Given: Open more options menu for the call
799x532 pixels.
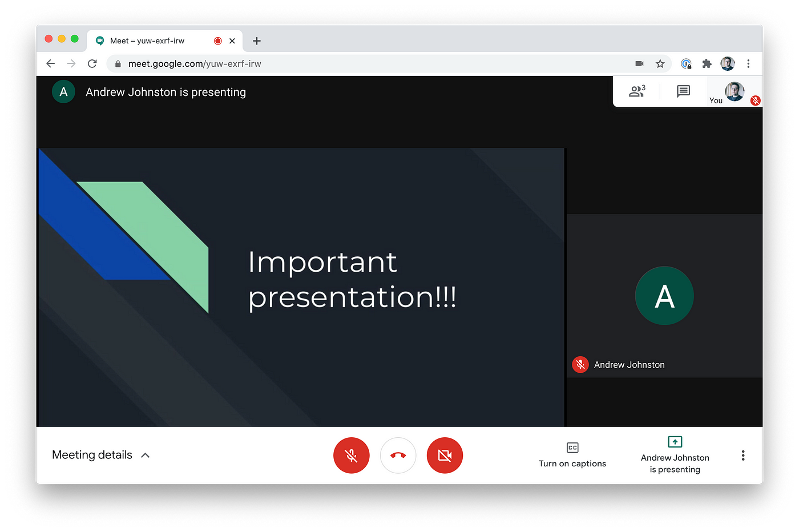Looking at the screenshot, I should [743, 455].
